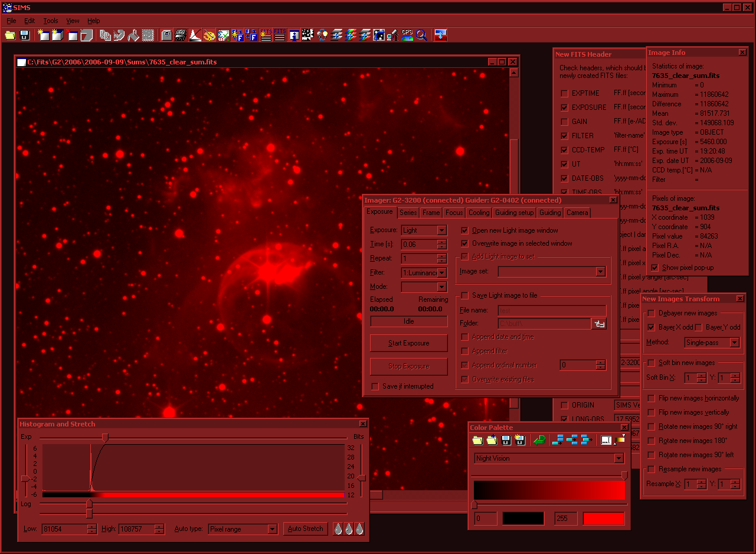
Task: Expand the Auto type 'Pixel range' dropdown
Action: (272, 529)
